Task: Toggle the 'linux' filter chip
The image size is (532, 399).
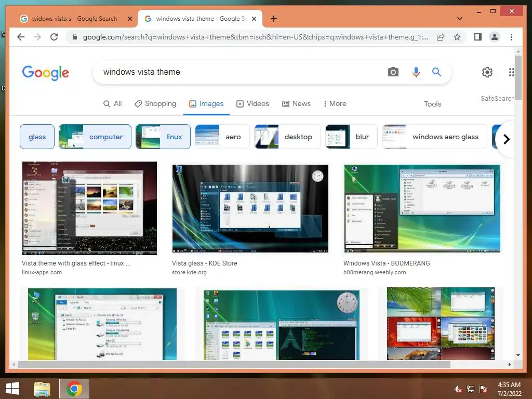Action: [163, 137]
